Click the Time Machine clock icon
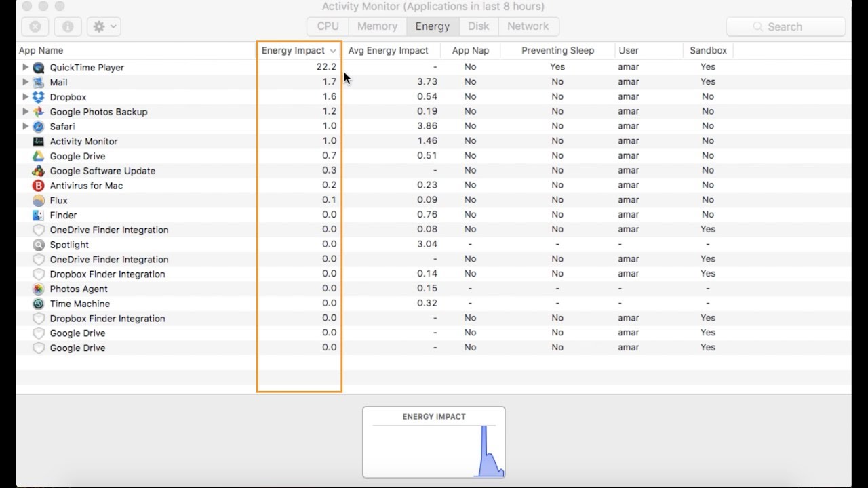This screenshot has width=868, height=488. [39, 304]
